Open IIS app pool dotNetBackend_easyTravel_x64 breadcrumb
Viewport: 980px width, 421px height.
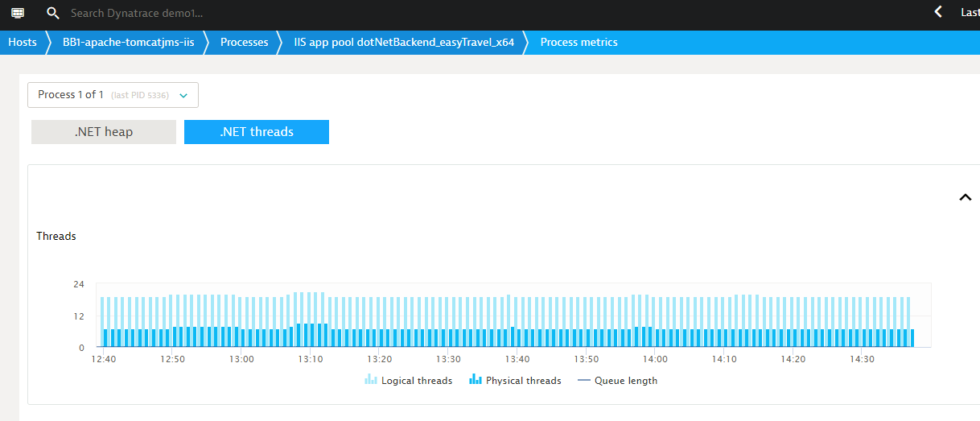click(x=404, y=43)
